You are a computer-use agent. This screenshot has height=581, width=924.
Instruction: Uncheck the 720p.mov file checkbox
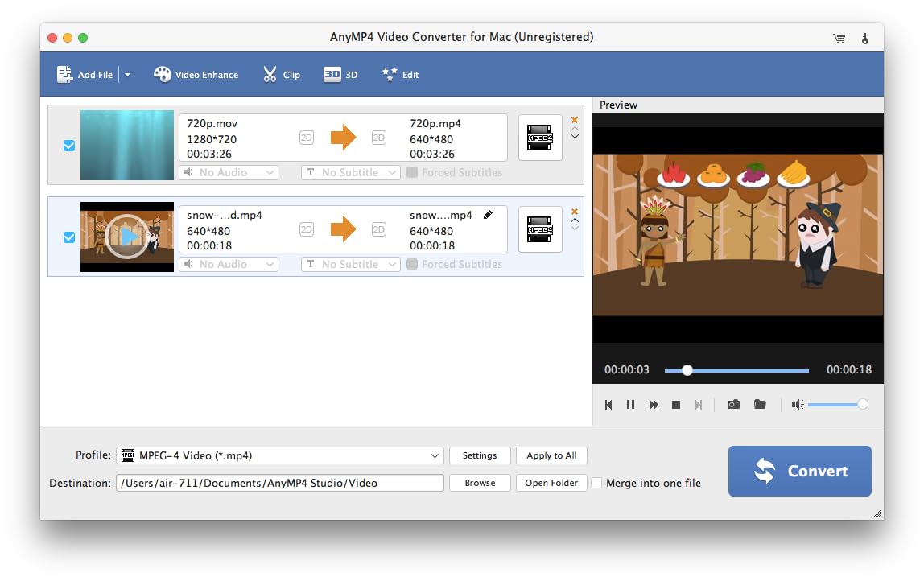click(69, 146)
